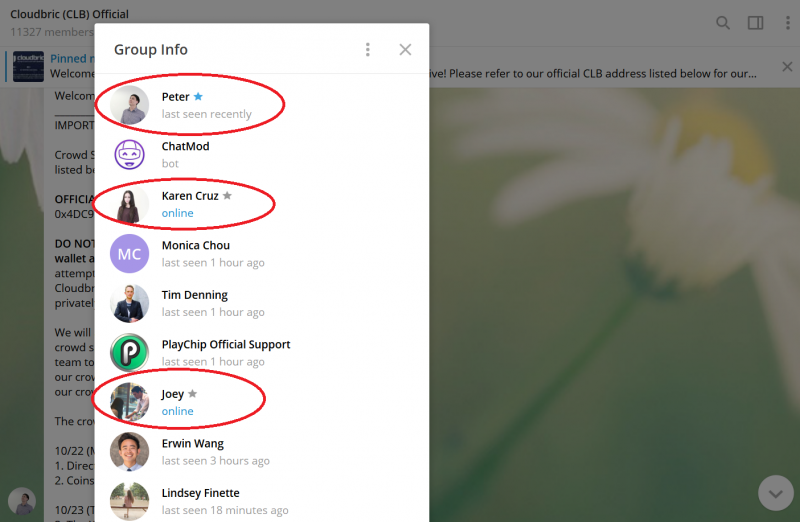
Task: Select member name Peter
Action: click(176, 96)
